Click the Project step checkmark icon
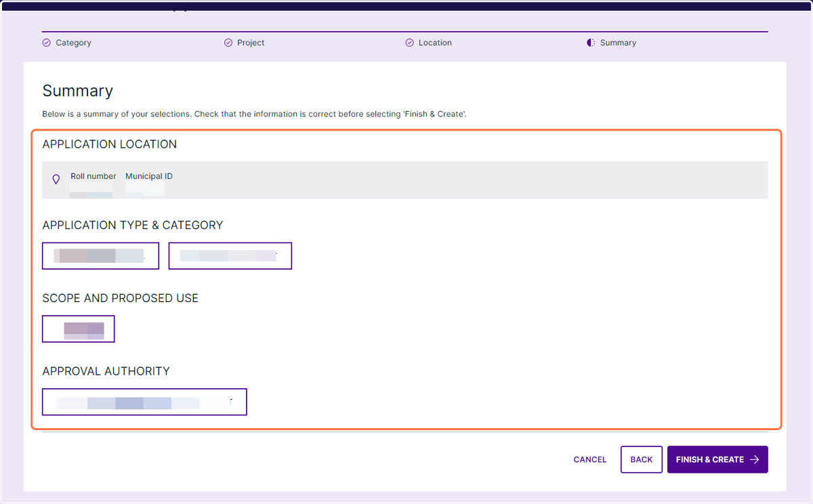The width and height of the screenshot is (813, 504). [x=228, y=43]
